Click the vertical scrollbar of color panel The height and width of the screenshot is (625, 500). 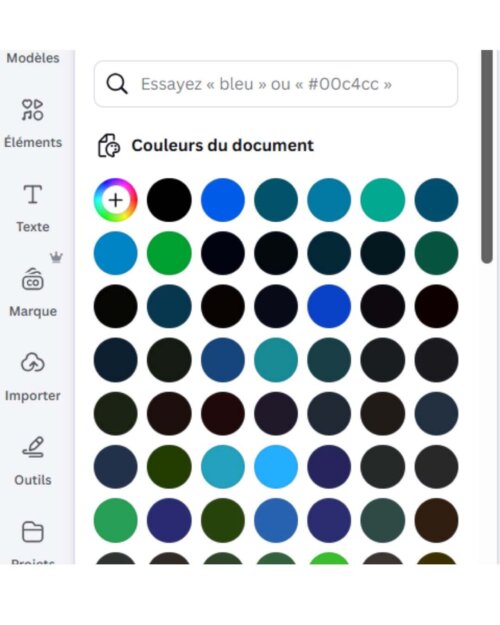[487, 156]
